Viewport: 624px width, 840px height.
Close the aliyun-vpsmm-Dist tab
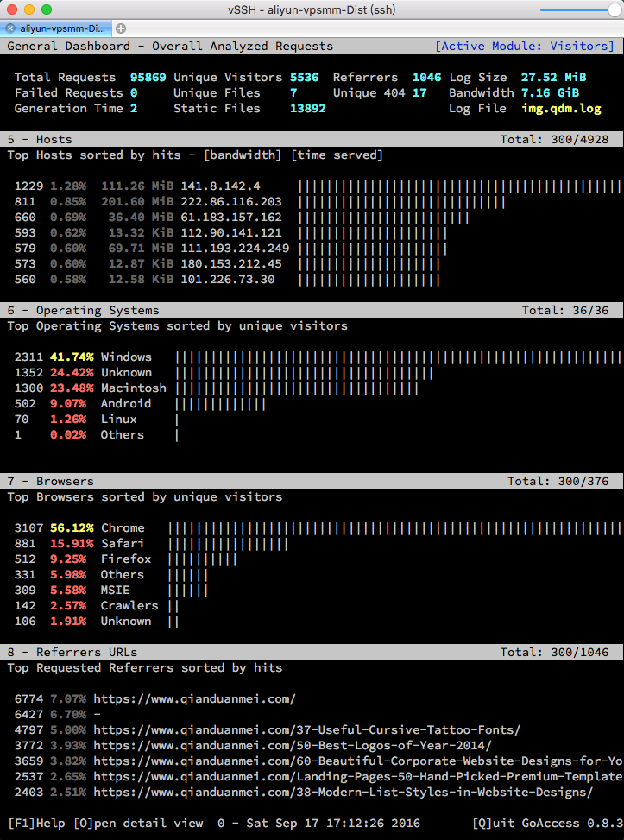coord(10,28)
